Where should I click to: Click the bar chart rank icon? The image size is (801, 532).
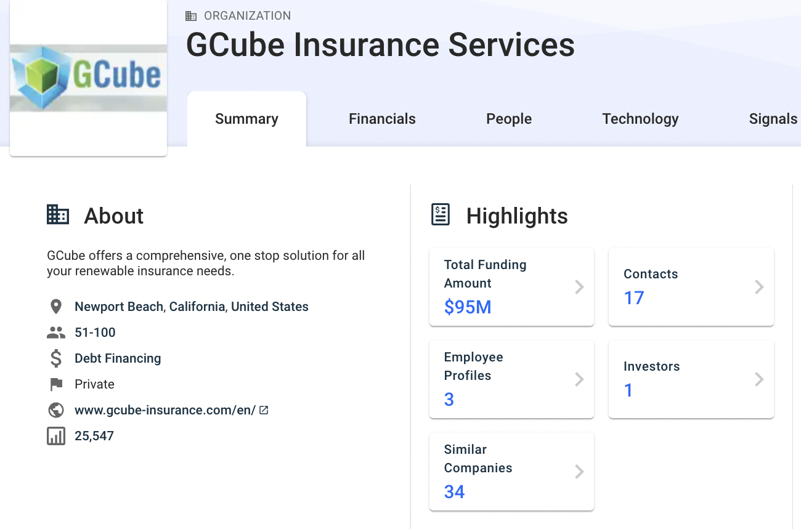point(56,436)
